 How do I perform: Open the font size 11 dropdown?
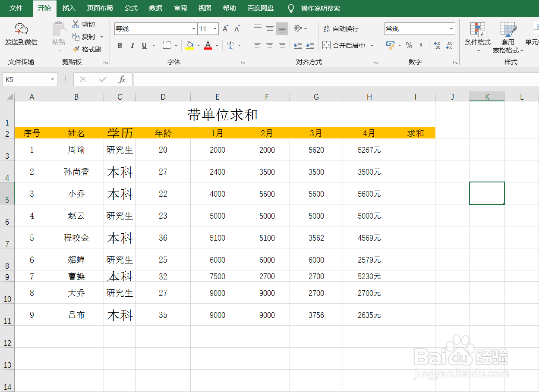tap(215, 29)
